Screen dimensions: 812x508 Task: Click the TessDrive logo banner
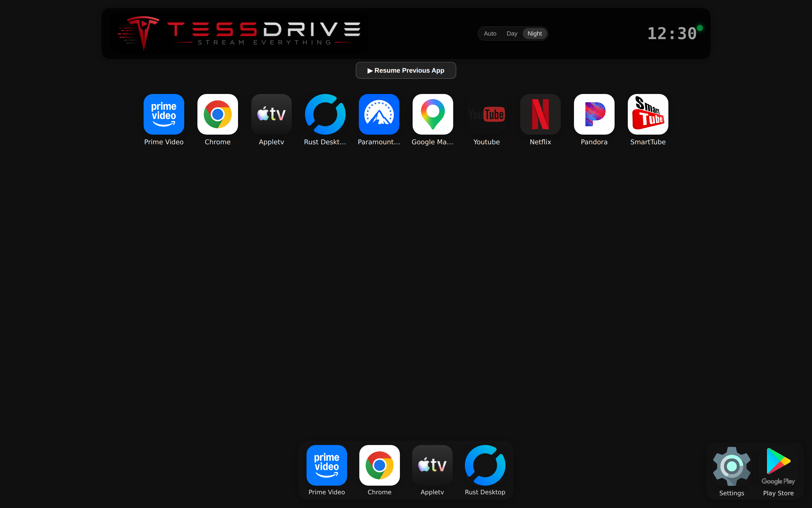coord(239,34)
